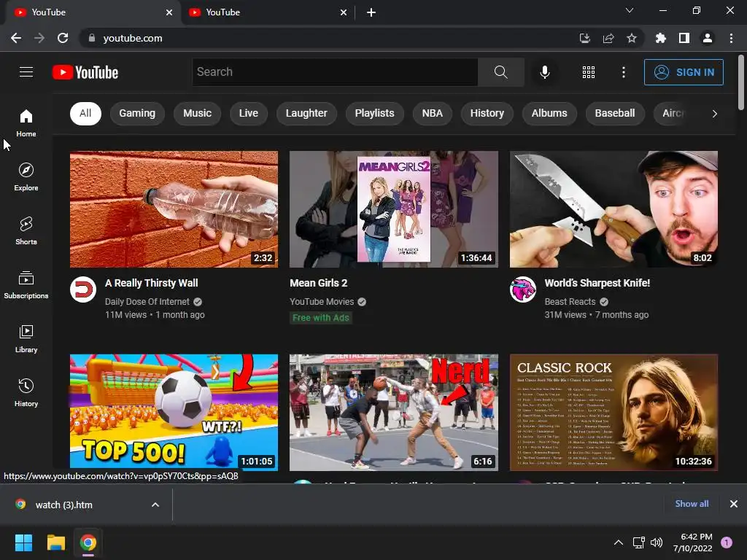This screenshot has width=747, height=560.
Task: Open Daily Dose Of Internet channel name
Action: tap(147, 302)
